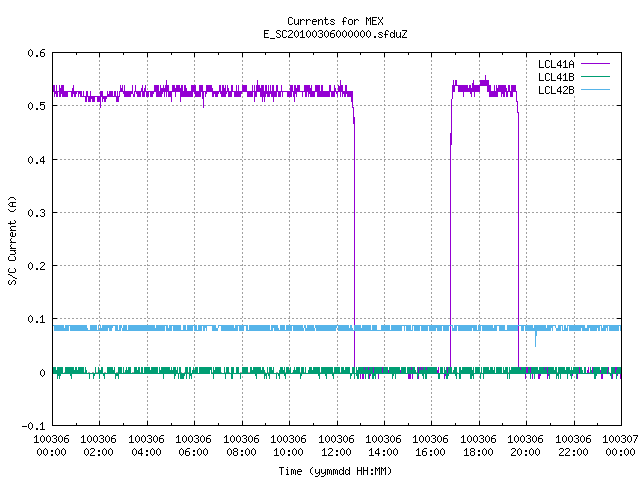
Task: Click the 0.6 y-axis tick value
Action: pos(36,53)
